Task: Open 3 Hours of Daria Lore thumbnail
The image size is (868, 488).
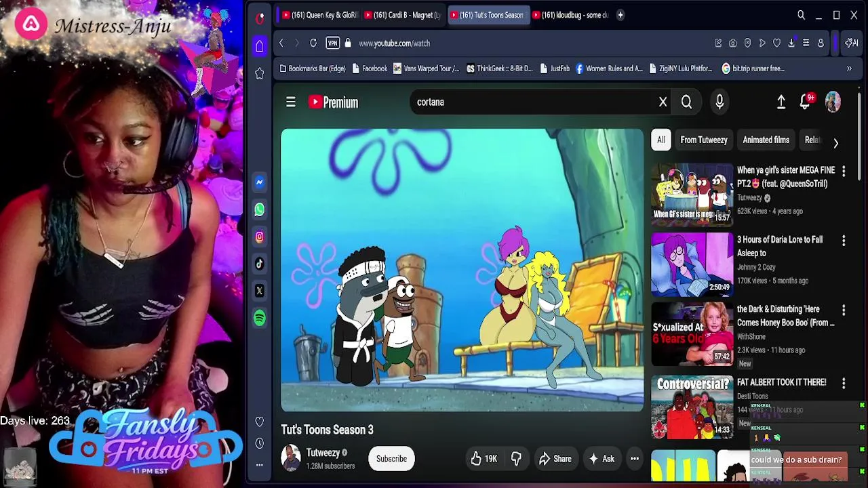Action: pyautogui.click(x=692, y=264)
